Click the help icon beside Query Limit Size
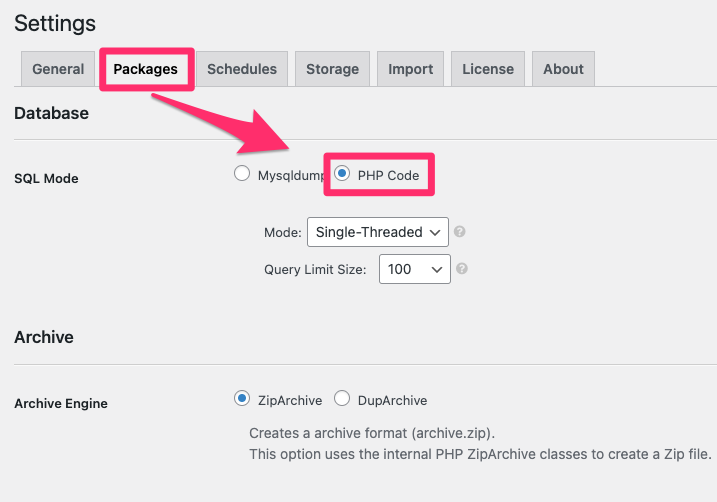 click(x=462, y=269)
